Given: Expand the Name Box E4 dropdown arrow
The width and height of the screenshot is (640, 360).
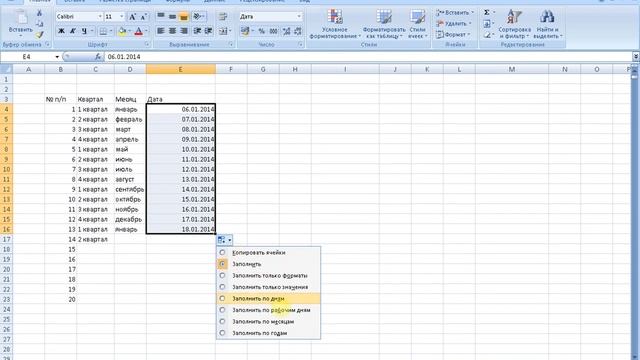Looking at the screenshot, I should tap(57, 57).
